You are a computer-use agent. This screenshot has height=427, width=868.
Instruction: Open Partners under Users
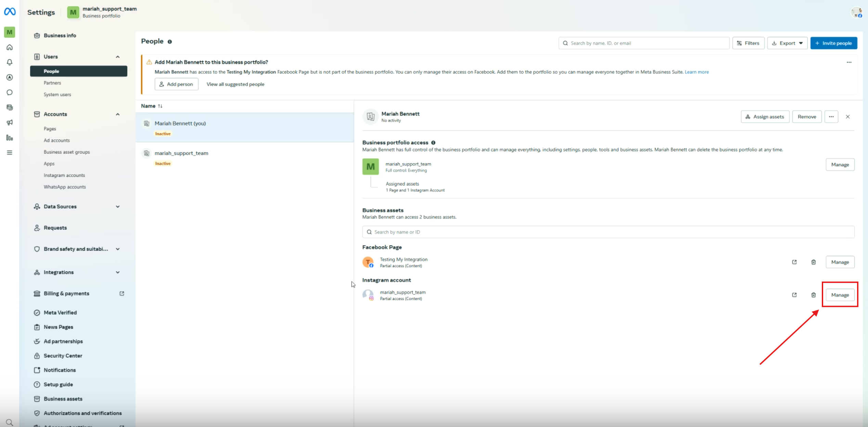[52, 83]
